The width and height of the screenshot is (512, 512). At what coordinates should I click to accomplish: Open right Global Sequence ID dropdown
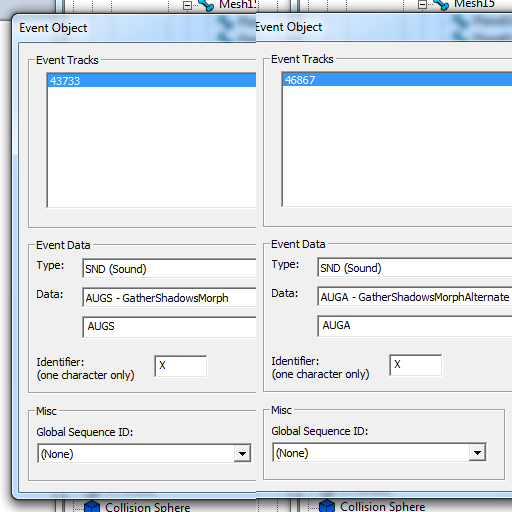pos(477,453)
